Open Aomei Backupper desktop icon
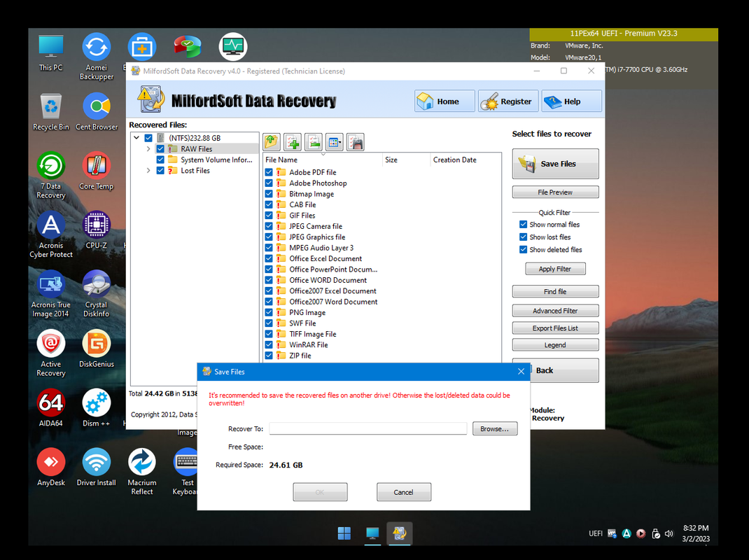 point(97,57)
